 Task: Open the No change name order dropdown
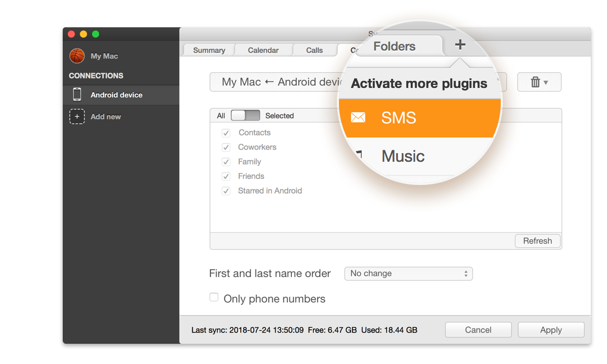[x=408, y=274]
